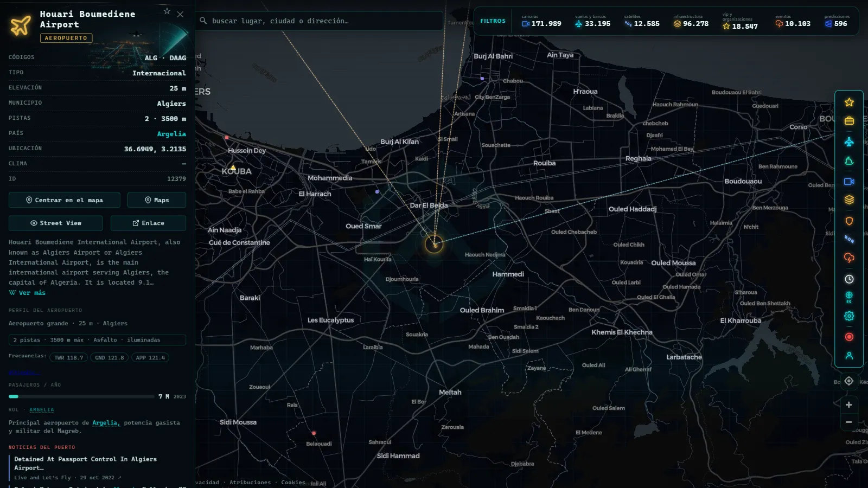The image size is (868, 488).
Task: Select the ship icon in right toolbar
Action: pyautogui.click(x=849, y=161)
